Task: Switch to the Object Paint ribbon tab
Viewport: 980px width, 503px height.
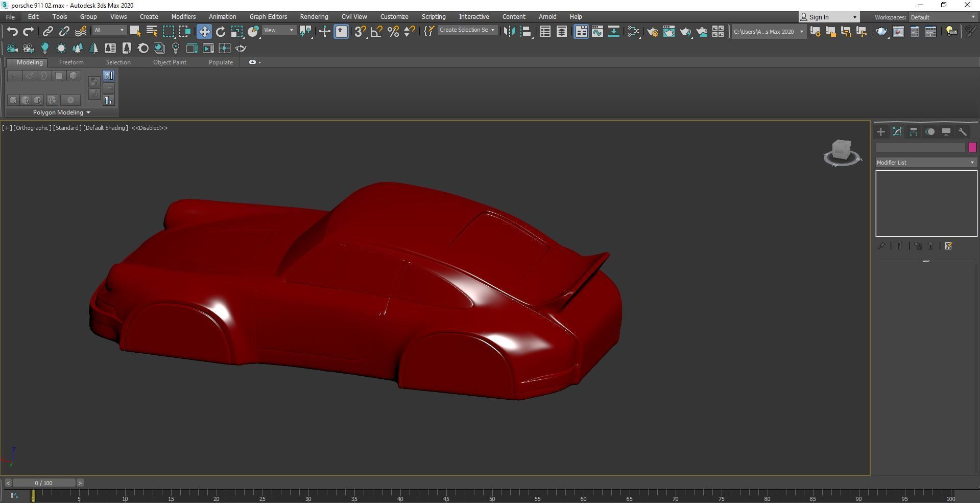Action: pos(170,62)
